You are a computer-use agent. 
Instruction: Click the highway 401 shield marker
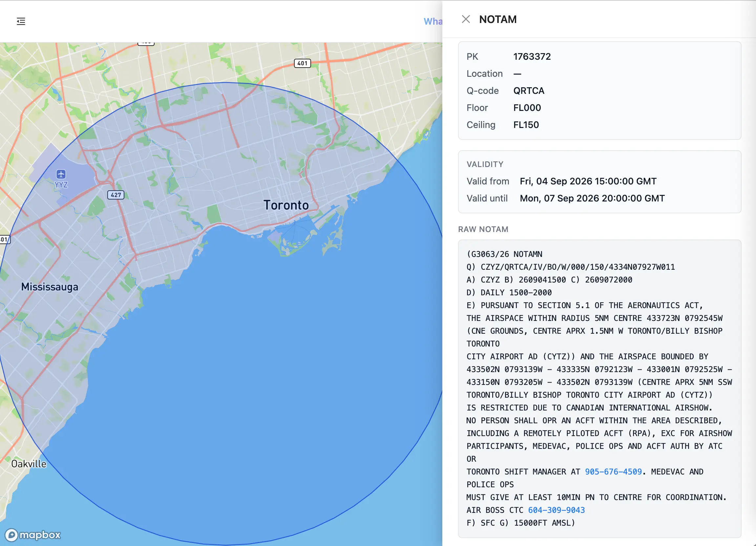coord(302,63)
